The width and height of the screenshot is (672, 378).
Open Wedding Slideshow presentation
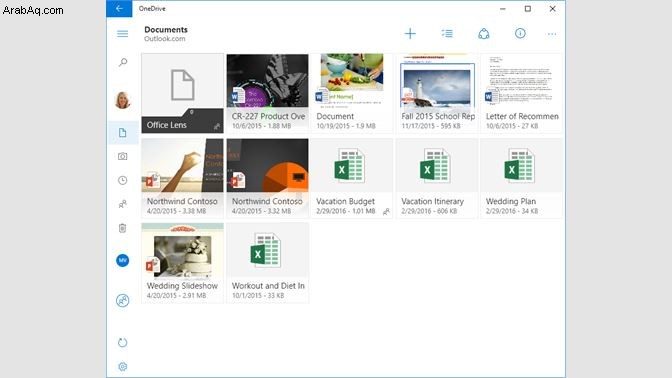(183, 263)
